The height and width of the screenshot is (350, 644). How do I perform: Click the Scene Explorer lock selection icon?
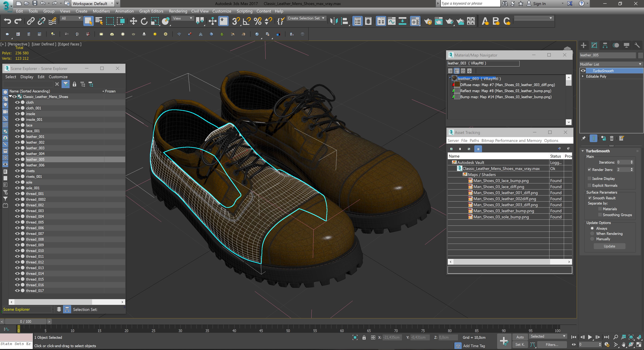[x=74, y=84]
